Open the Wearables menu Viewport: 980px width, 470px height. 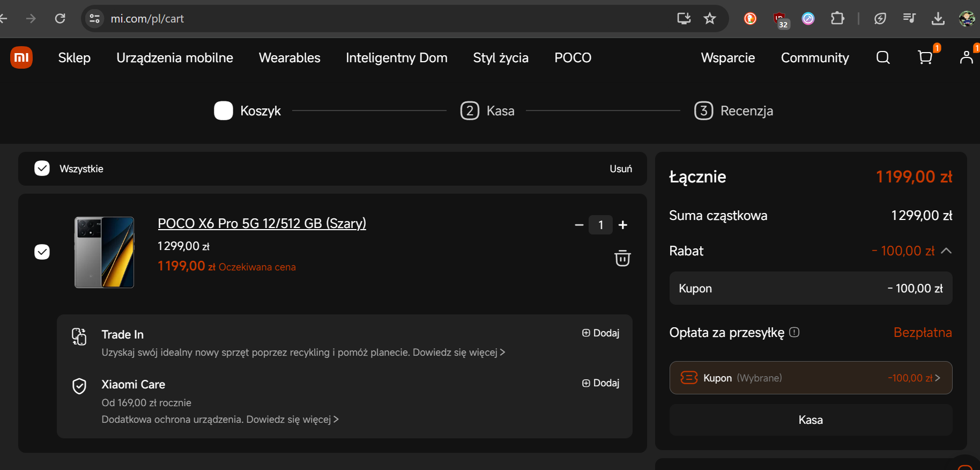point(289,57)
